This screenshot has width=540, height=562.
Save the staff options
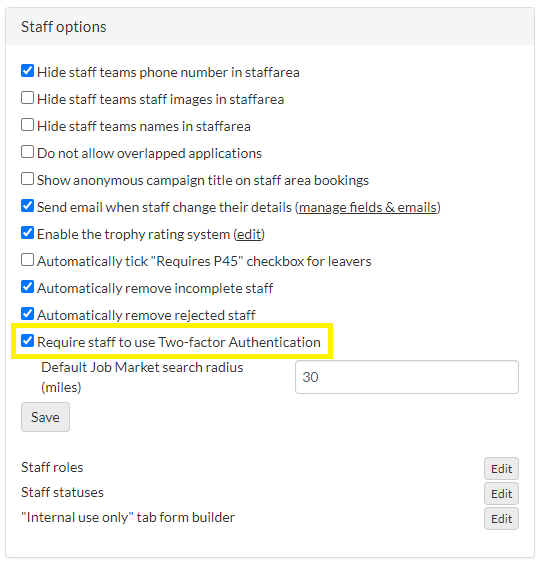45,417
